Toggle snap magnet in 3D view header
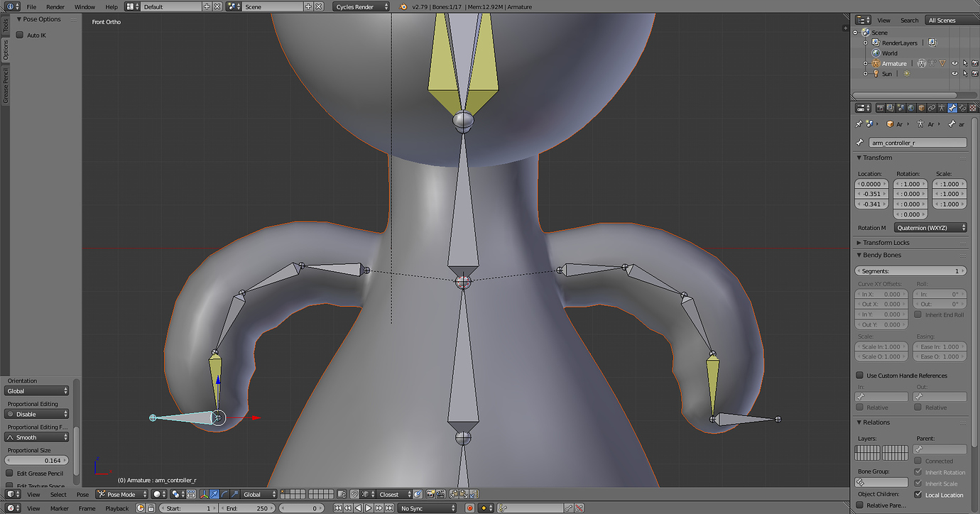Image resolution: width=980 pixels, height=514 pixels. click(x=354, y=494)
